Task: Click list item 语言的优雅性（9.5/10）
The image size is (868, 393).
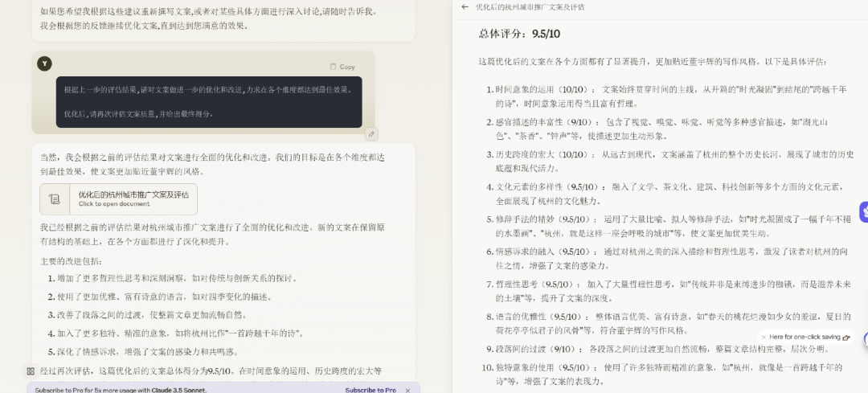Action: point(669,324)
